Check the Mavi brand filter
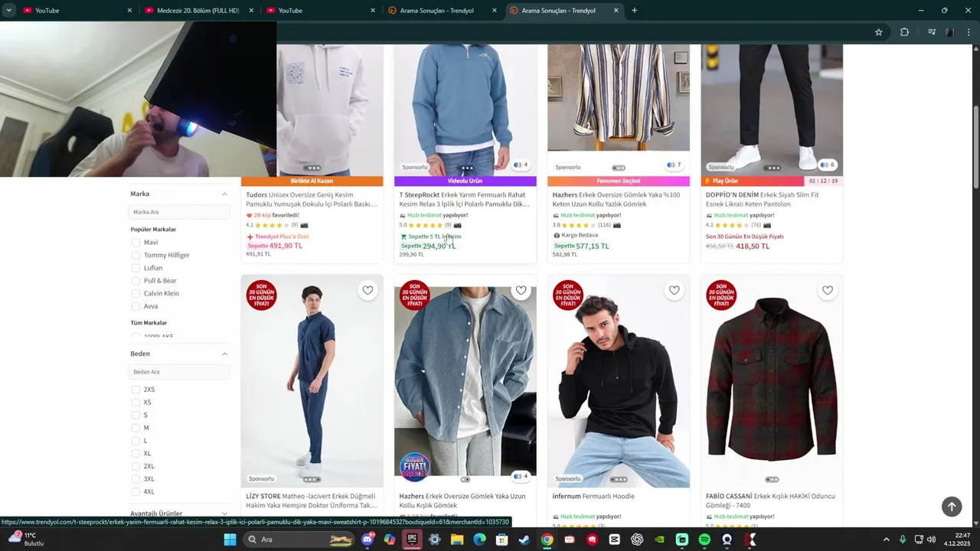 tap(136, 243)
